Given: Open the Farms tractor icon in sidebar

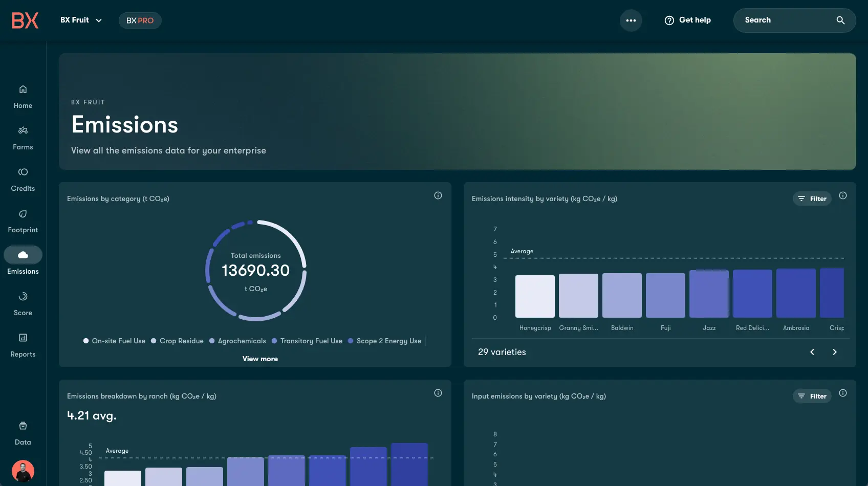Looking at the screenshot, I should click(x=23, y=130).
